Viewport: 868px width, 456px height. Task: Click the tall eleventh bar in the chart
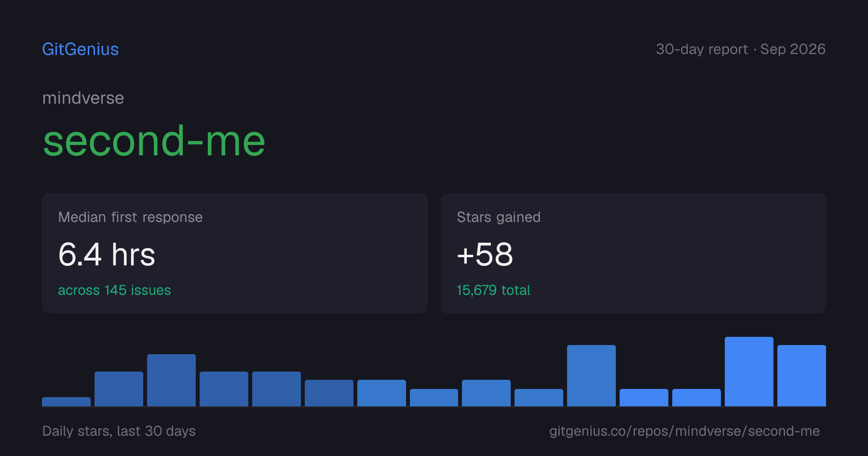591,375
